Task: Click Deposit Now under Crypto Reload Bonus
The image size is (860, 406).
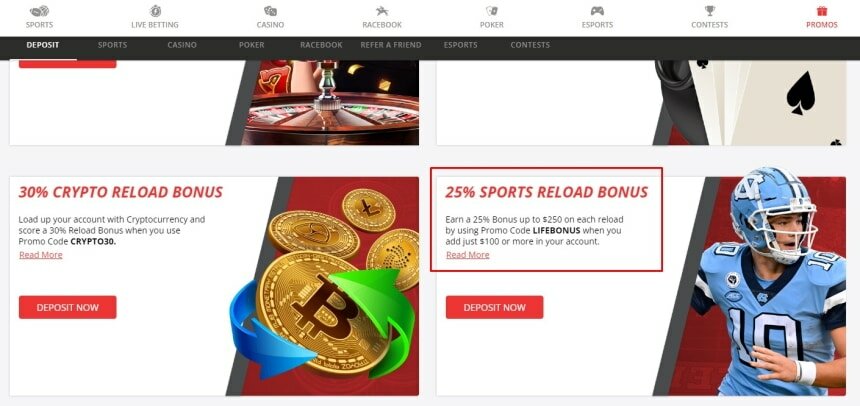Action: 67,307
